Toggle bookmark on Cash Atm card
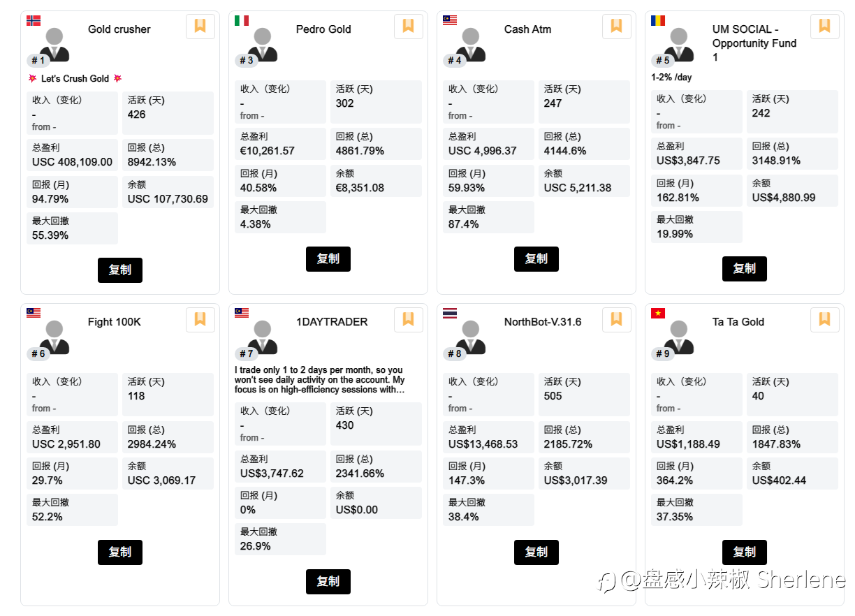 pyautogui.click(x=616, y=27)
